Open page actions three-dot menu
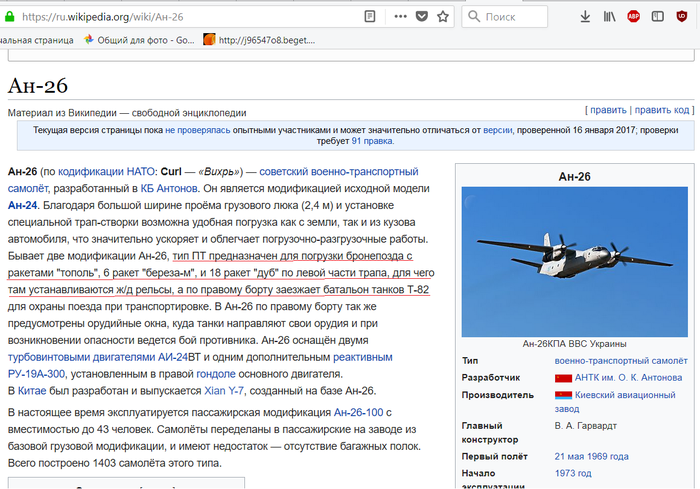 (x=400, y=17)
